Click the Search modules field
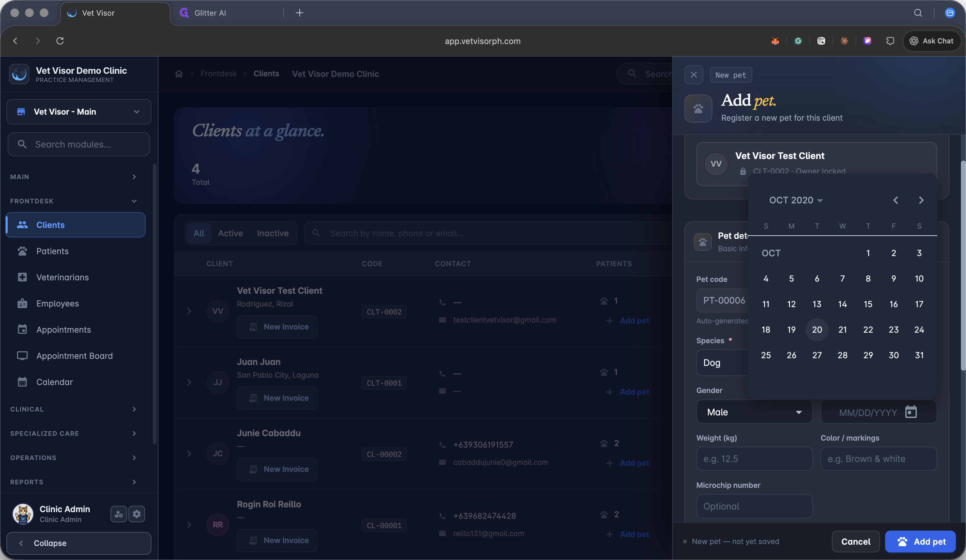 79,144
